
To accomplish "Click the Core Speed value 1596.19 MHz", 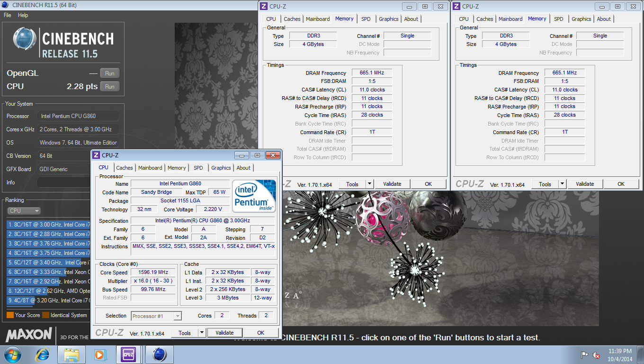I will [x=154, y=273].
